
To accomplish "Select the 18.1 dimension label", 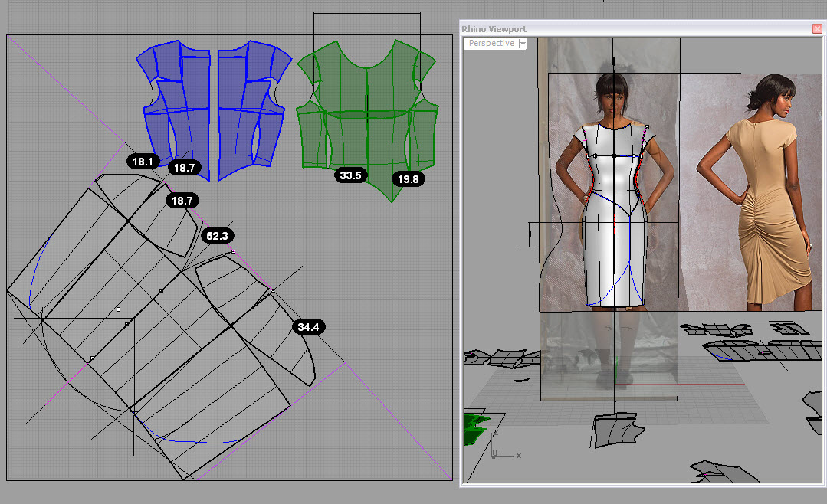I will 143,162.
